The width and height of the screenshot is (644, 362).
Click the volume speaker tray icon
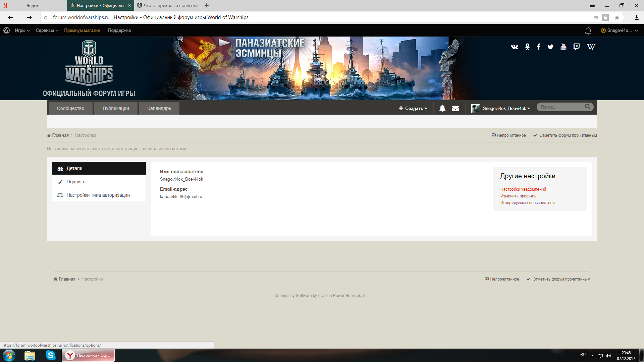608,356
